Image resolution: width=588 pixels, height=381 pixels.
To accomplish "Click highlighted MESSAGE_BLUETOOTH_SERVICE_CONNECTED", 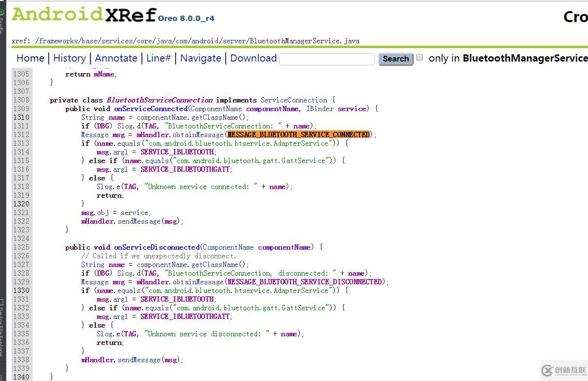I will [299, 135].
